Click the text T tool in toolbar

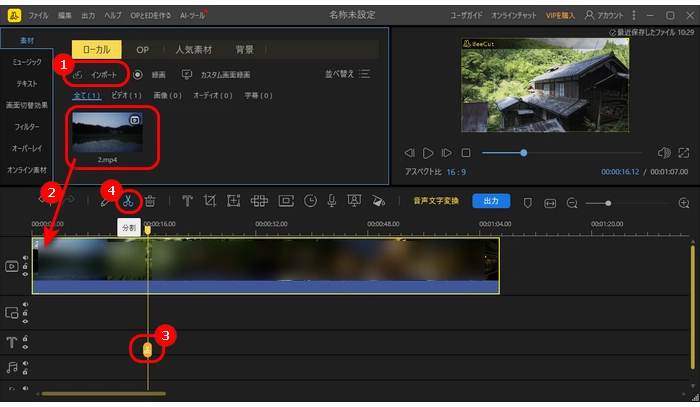click(x=187, y=201)
